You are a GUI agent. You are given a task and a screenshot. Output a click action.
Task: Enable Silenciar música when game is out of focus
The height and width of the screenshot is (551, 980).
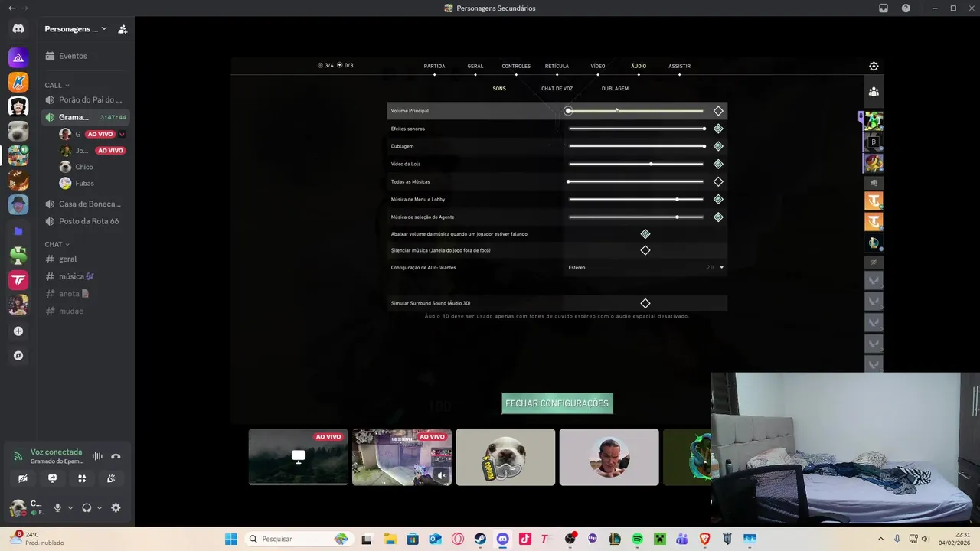tap(645, 250)
